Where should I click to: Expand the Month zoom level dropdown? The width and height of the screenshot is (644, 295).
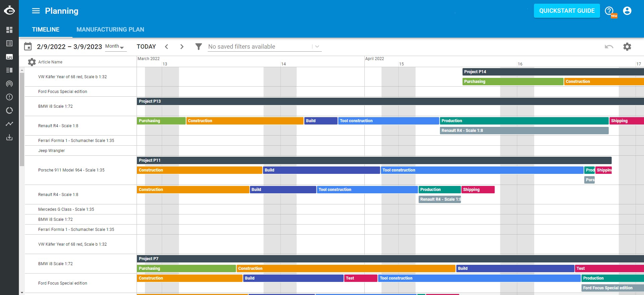click(x=115, y=46)
